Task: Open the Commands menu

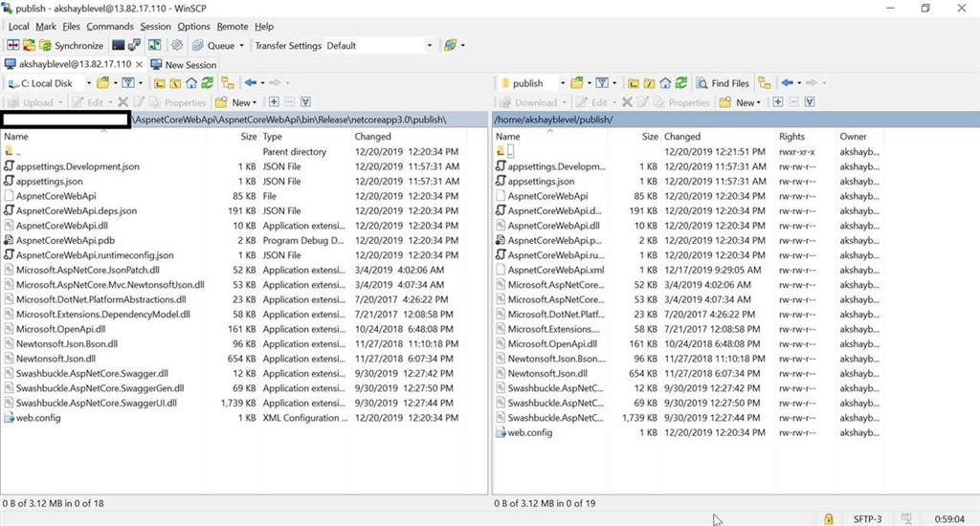Action: click(110, 26)
